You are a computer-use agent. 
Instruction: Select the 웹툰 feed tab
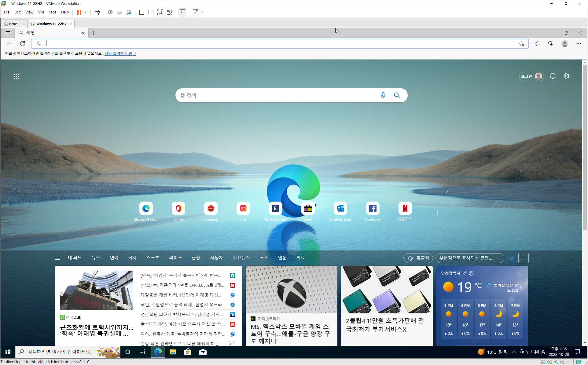pos(282,258)
